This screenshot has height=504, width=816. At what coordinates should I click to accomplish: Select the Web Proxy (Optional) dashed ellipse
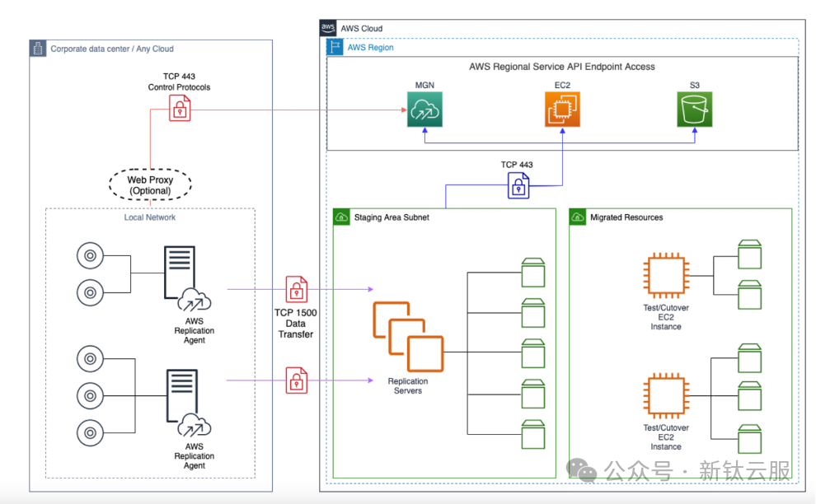(150, 184)
